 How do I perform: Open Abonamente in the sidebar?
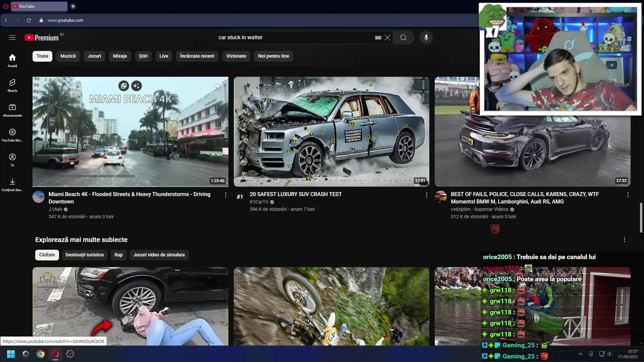pos(13,110)
